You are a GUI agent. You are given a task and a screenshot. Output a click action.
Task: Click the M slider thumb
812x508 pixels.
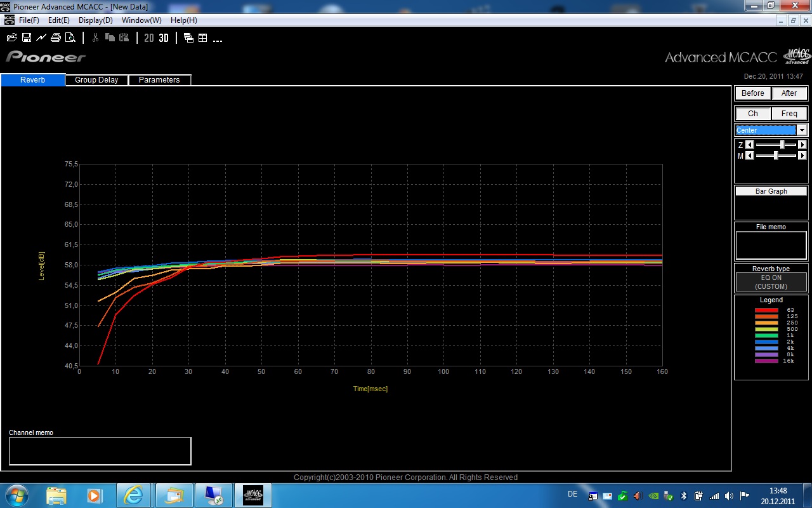(776, 156)
